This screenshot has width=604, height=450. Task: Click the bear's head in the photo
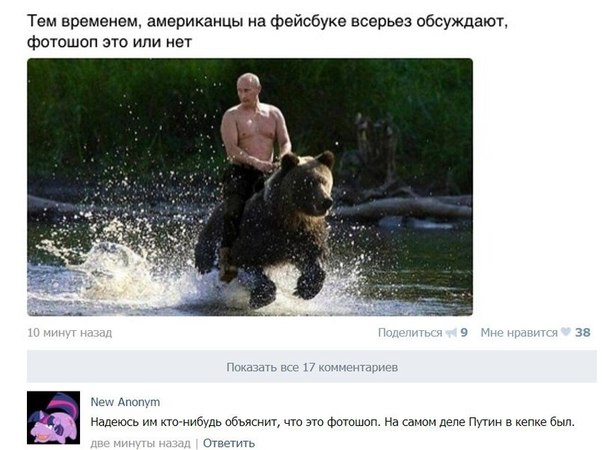click(x=308, y=183)
